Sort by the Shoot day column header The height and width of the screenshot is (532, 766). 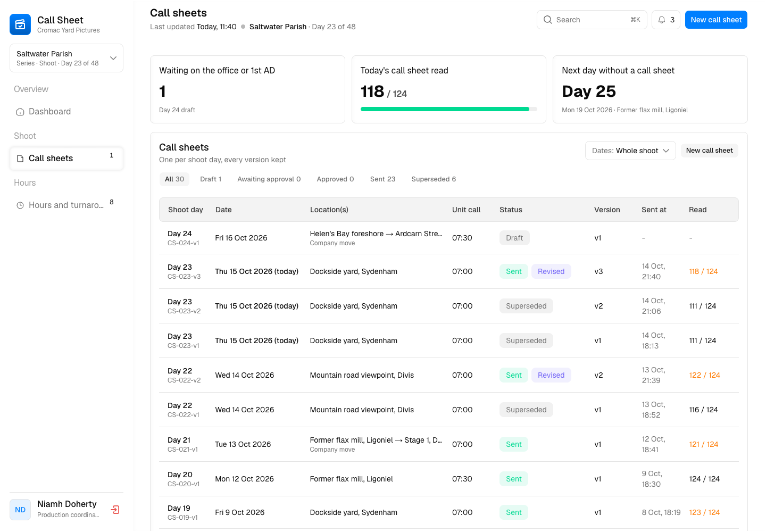[x=186, y=210]
